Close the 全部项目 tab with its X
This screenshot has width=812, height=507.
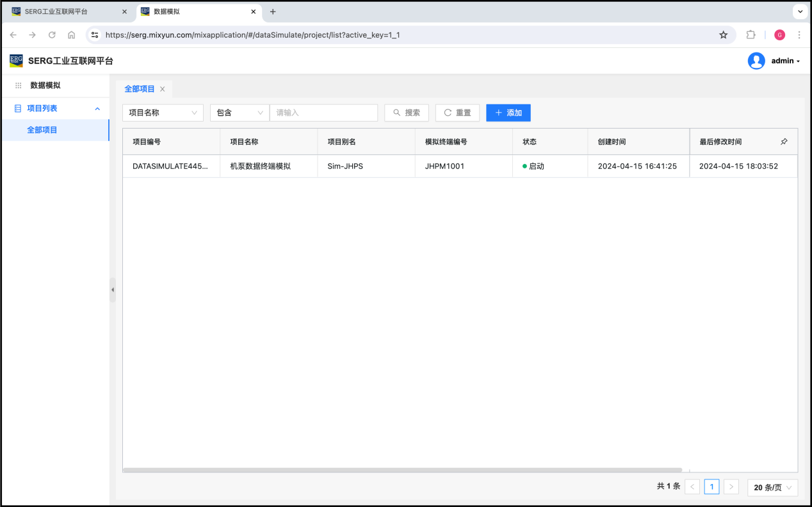[163, 89]
